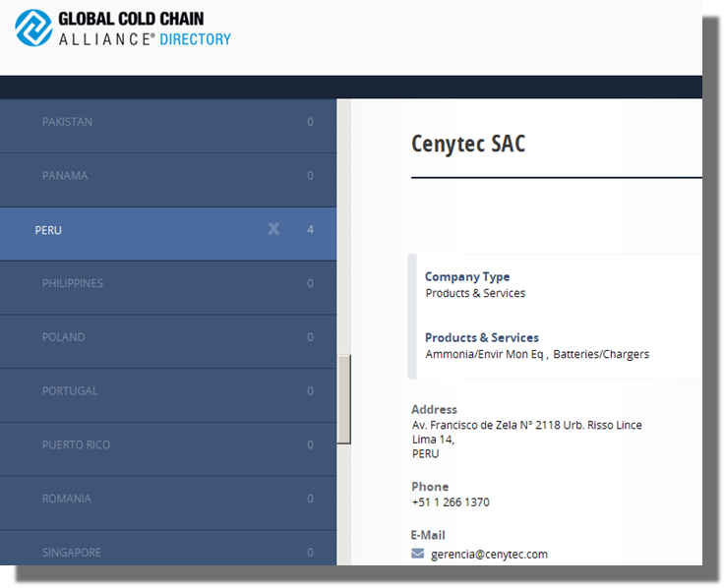Click the 'Company Type' heading

(467, 277)
